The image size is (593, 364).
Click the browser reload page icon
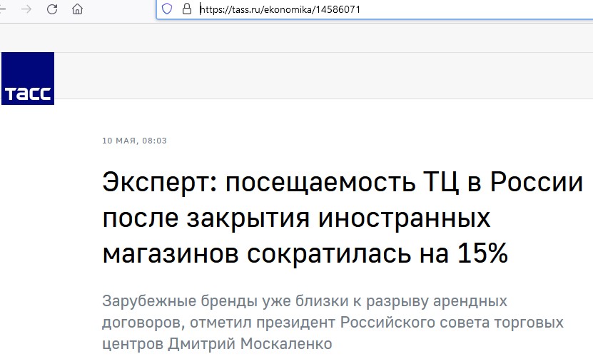point(52,9)
